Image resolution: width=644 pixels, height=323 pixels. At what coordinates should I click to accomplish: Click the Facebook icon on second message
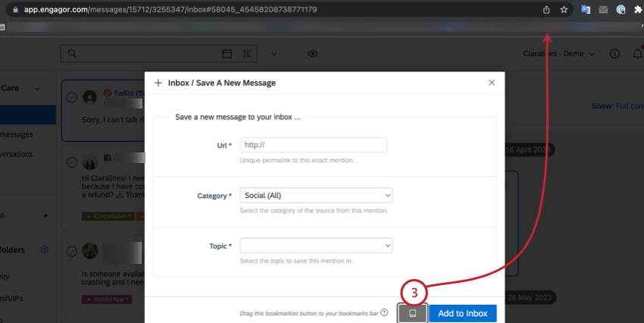click(x=107, y=158)
